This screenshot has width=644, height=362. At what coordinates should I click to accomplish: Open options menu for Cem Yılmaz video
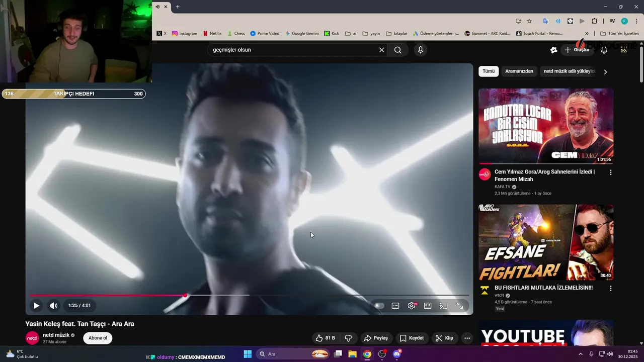[611, 172]
